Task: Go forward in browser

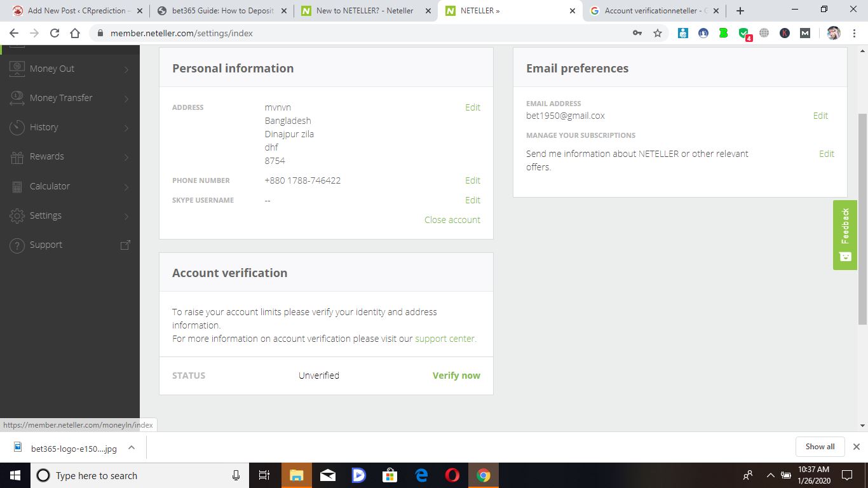Action: (34, 33)
